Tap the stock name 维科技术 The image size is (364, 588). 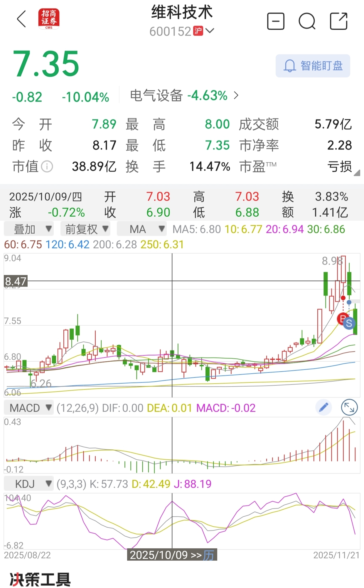pos(182,13)
